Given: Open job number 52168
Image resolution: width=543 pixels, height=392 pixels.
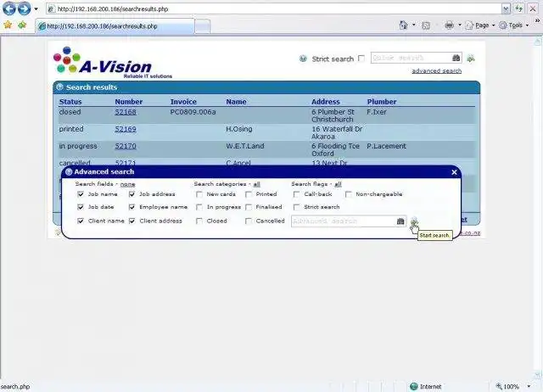Looking at the screenshot, I should click(126, 112).
